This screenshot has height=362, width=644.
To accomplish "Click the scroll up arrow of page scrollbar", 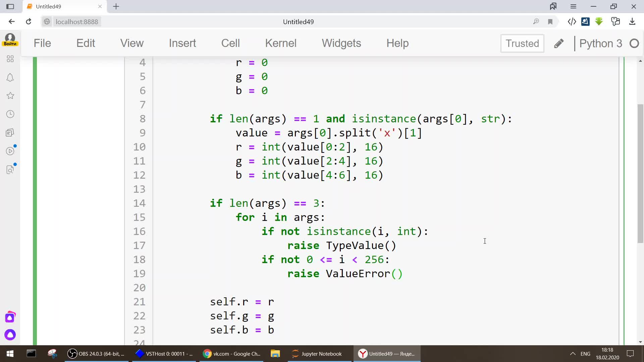I will (640, 61).
